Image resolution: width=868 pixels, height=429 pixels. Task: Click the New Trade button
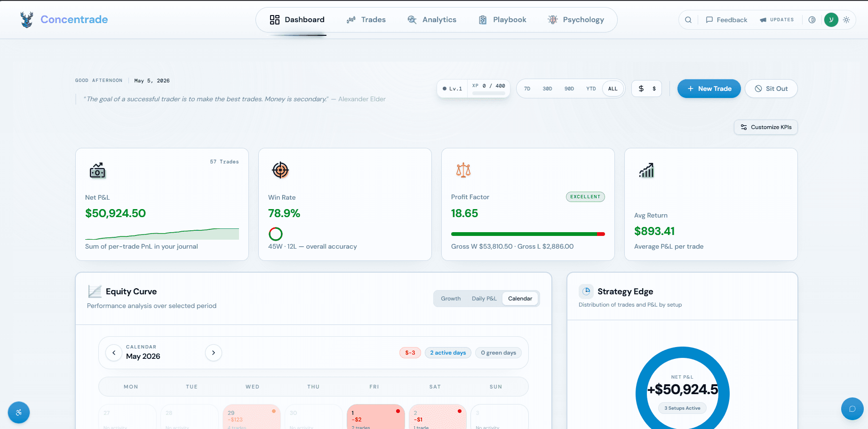pos(709,89)
